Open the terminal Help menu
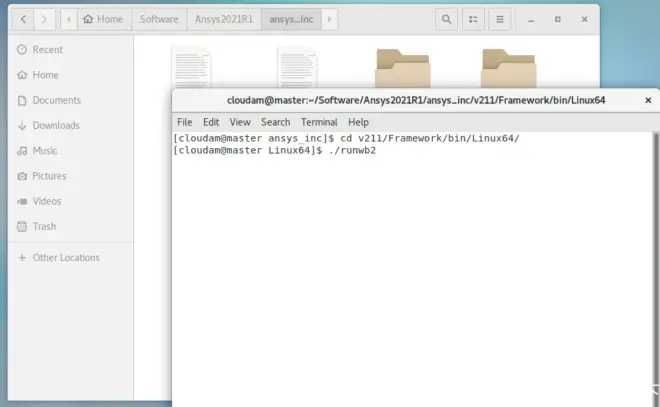This screenshot has height=407, width=660. point(358,122)
